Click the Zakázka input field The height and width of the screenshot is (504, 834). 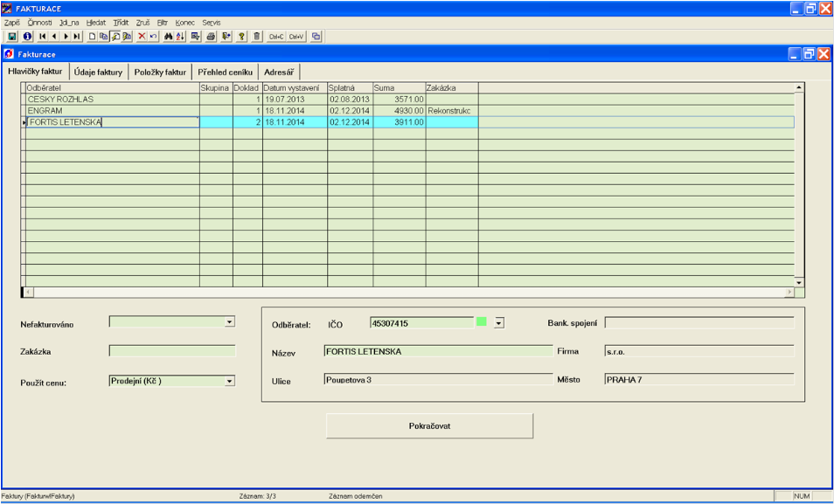172,351
